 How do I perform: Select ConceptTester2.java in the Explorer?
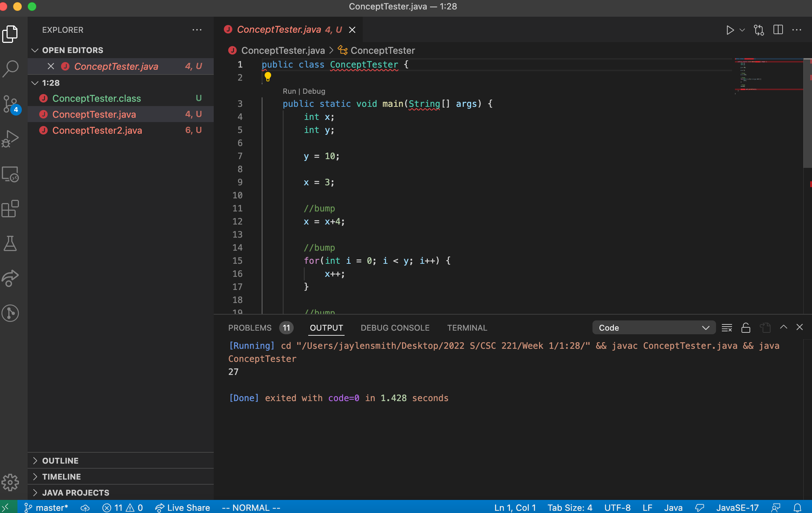97,130
